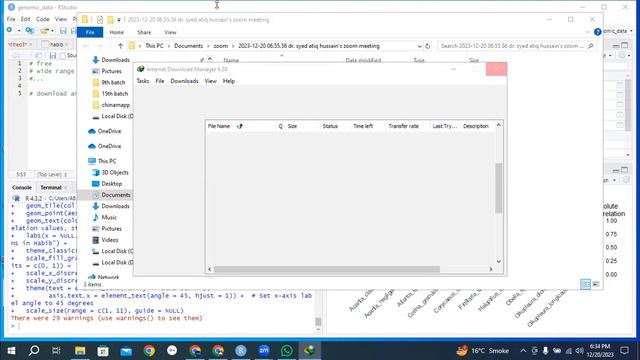
Task: Show hidden system tray icons
Action: [x=523, y=350]
